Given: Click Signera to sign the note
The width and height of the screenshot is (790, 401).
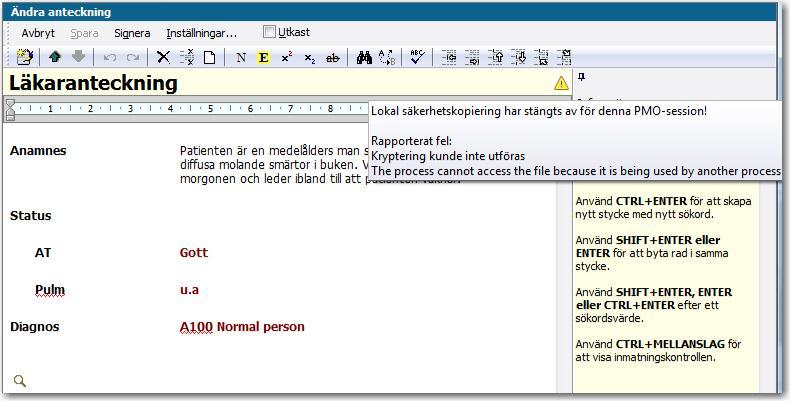Looking at the screenshot, I should pos(132,33).
